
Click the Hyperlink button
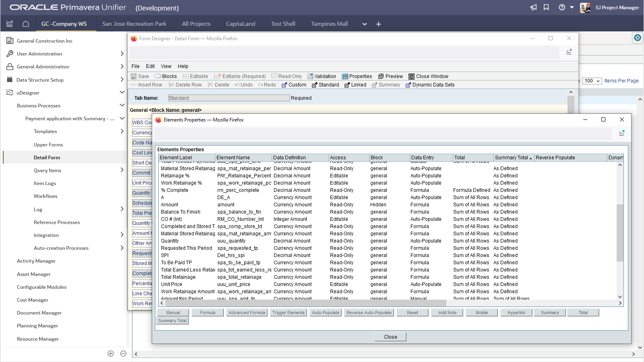tap(516, 313)
